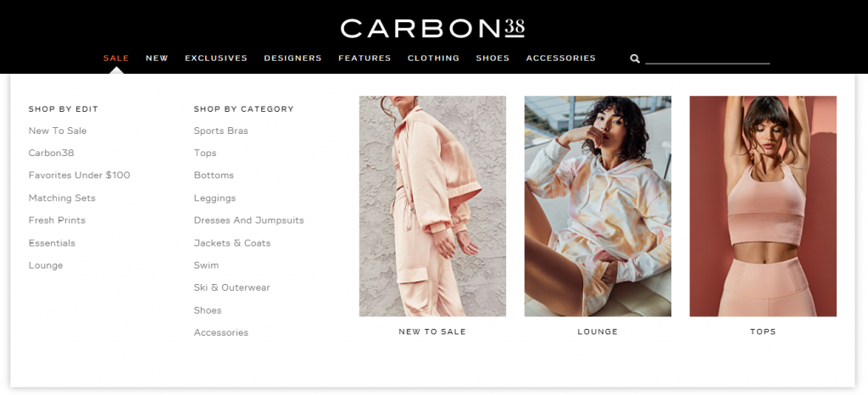Expand the CLOTHING navigation menu

click(433, 58)
